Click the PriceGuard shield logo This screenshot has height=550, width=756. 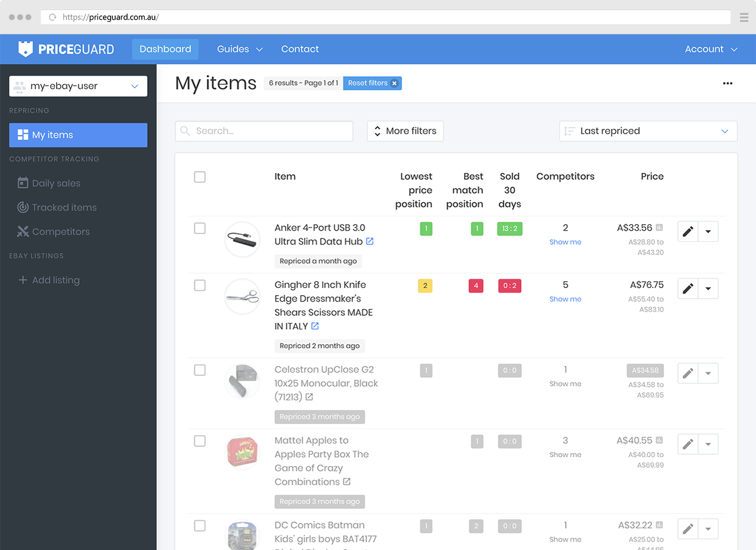pyautogui.click(x=26, y=48)
